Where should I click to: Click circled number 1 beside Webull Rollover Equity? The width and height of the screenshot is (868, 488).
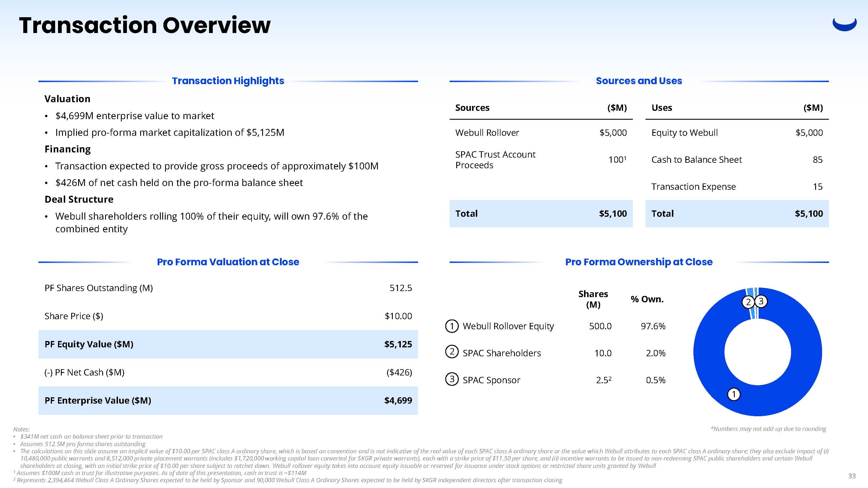pyautogui.click(x=452, y=326)
